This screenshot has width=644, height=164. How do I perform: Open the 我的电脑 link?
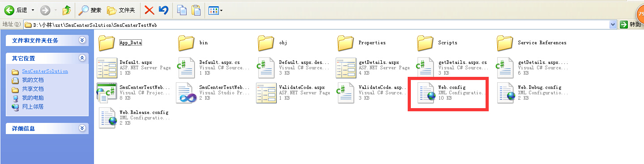tap(33, 98)
